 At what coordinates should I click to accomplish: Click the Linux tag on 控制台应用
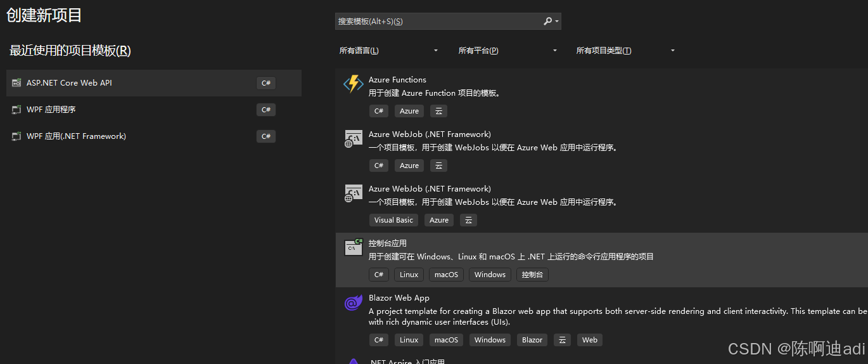(409, 275)
